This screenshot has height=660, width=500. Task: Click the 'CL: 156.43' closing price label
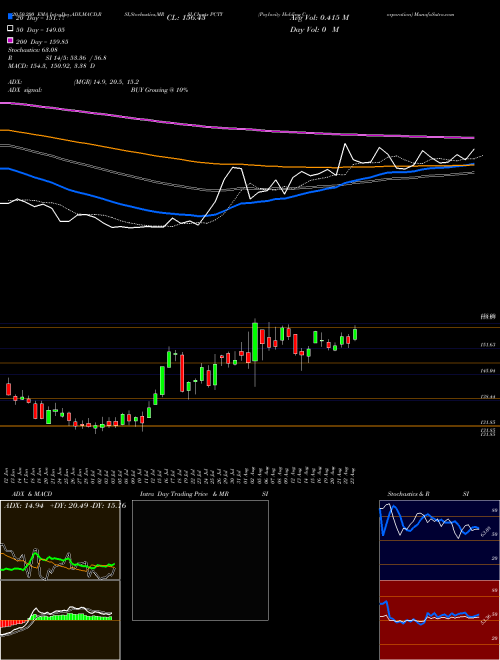(x=186, y=18)
